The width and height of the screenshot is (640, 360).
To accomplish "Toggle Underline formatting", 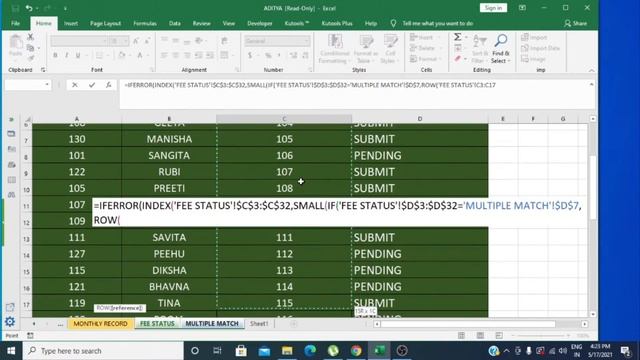I will click(x=78, y=55).
